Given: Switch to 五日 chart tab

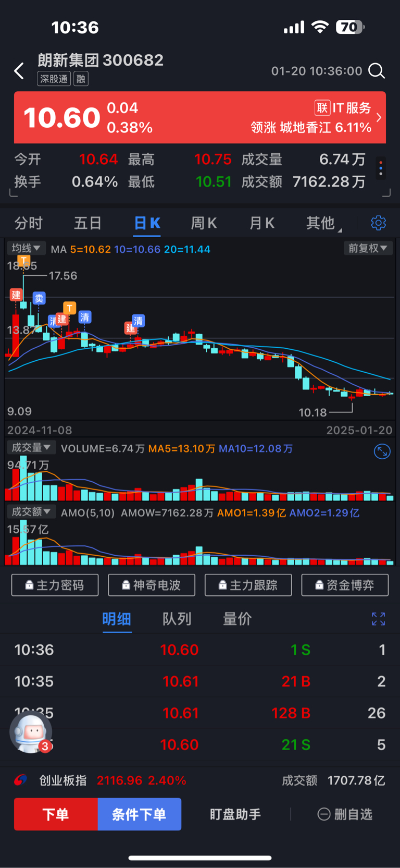Looking at the screenshot, I should click(87, 223).
